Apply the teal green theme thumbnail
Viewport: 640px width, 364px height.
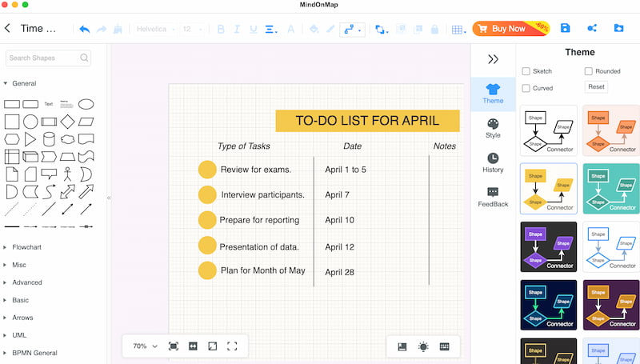tap(611, 189)
